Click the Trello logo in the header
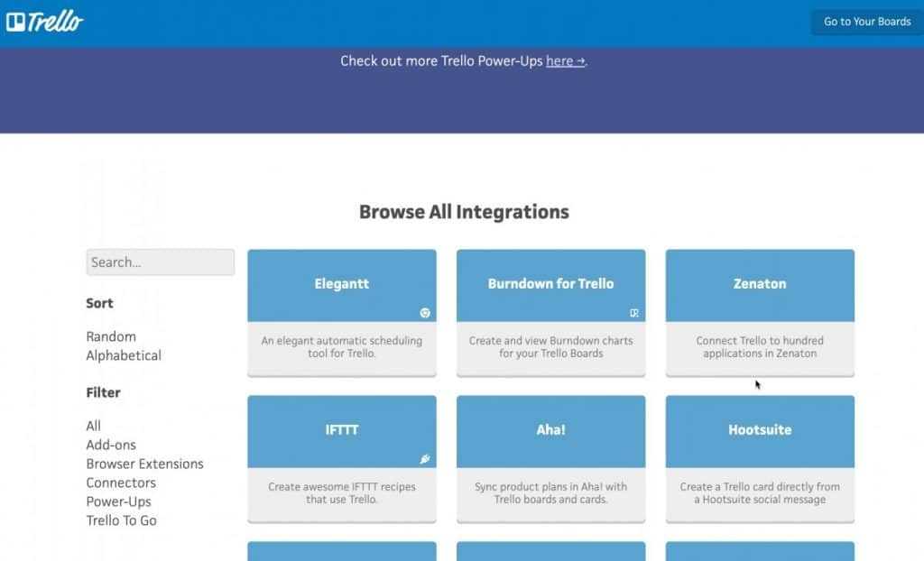The height and width of the screenshot is (561, 924). [x=45, y=22]
